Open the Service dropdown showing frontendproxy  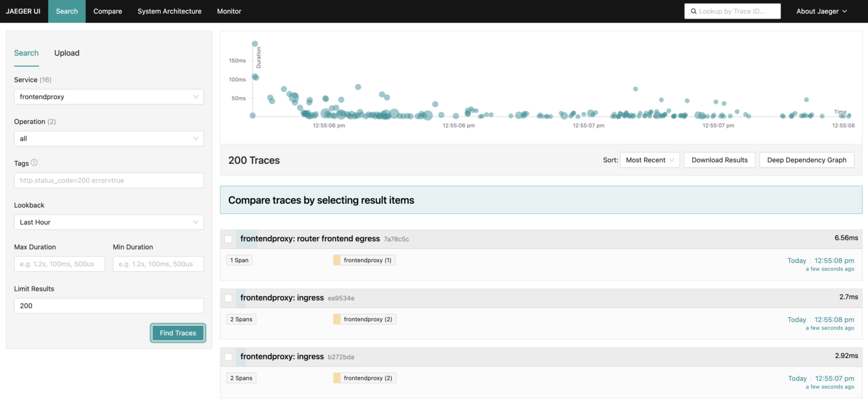click(x=108, y=97)
